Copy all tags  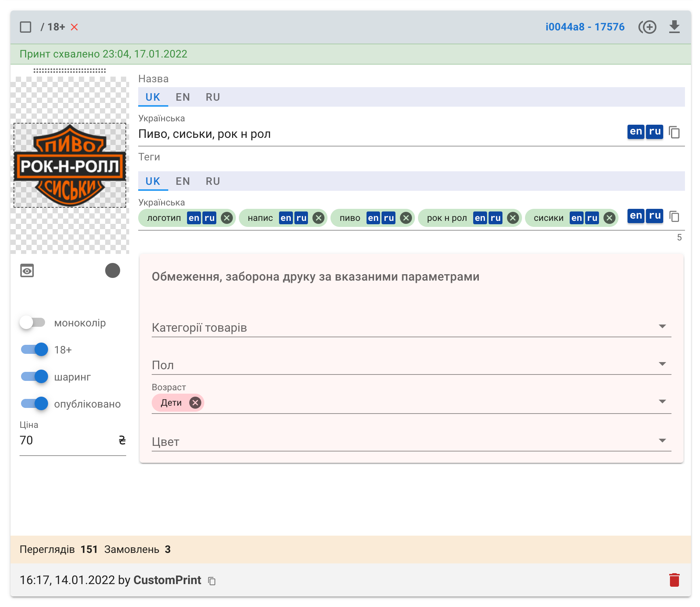pos(674,216)
